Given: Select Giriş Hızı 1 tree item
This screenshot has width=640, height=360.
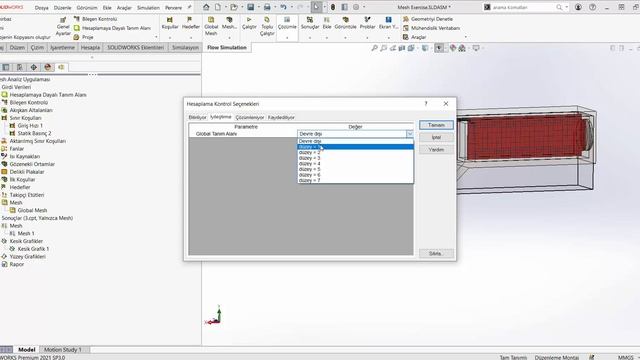Looking at the screenshot, I should coord(26,126).
